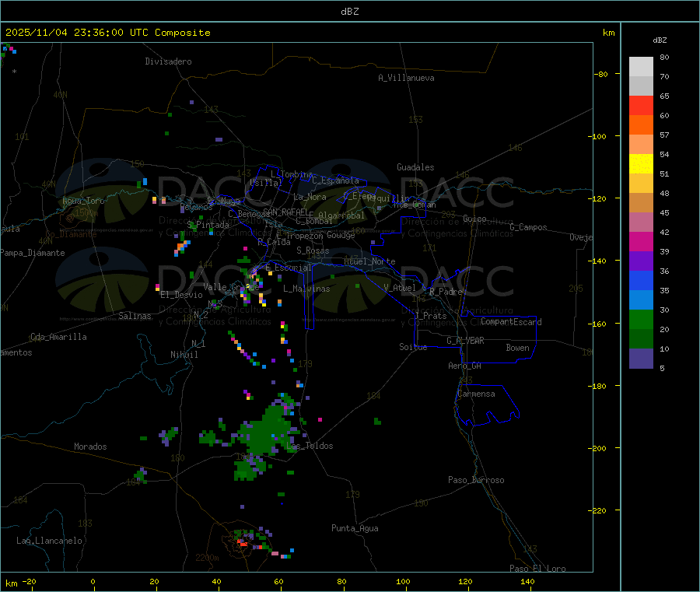Click the S_Rosas map label

pyautogui.click(x=313, y=250)
